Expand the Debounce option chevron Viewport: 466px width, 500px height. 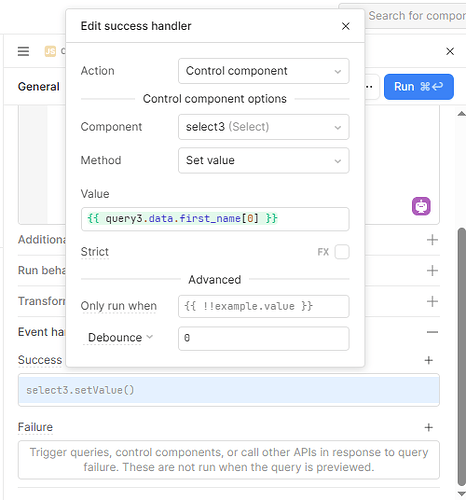click(x=150, y=337)
